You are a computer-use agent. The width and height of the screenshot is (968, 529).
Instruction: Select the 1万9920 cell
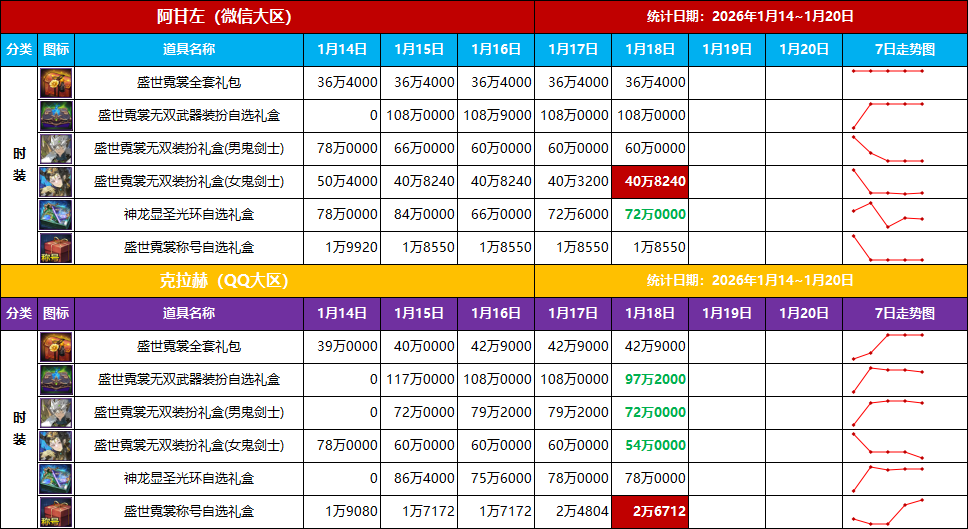click(342, 248)
